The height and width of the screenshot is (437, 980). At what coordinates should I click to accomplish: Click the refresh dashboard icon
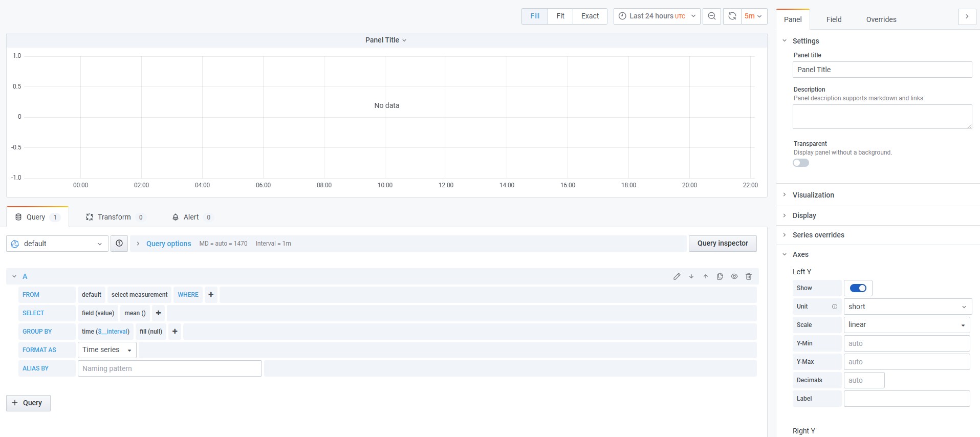tap(732, 16)
